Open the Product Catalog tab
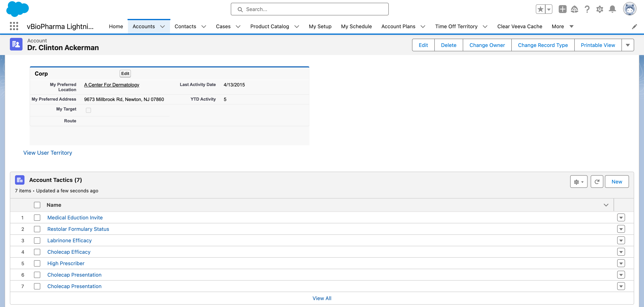This screenshot has width=644, height=307. coord(269,26)
